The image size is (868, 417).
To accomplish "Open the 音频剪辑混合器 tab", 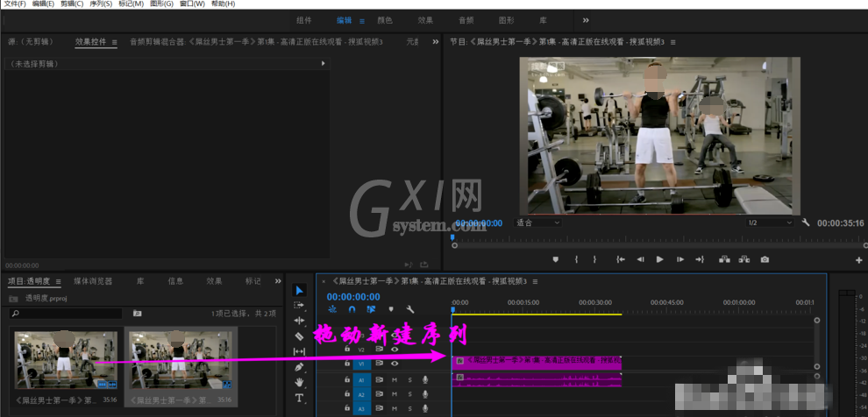I will pyautogui.click(x=256, y=42).
